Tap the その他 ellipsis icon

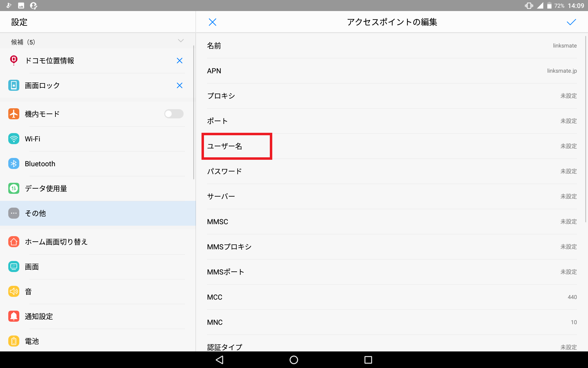click(x=14, y=213)
